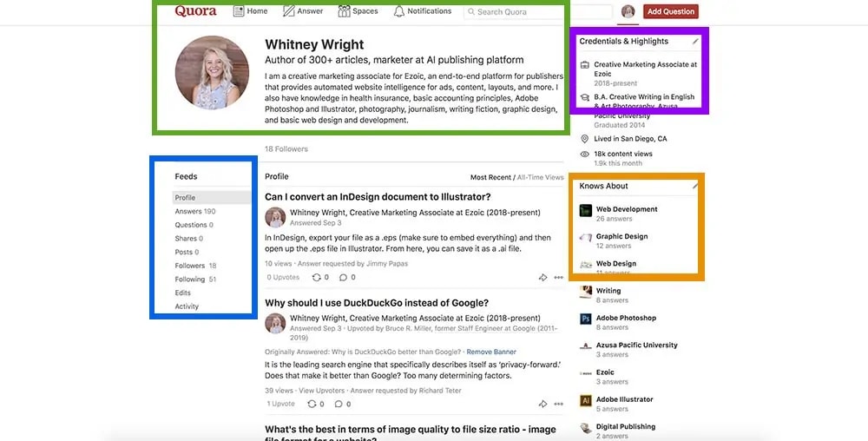The width and height of the screenshot is (868, 441).
Task: Show Questions 0 in Feeds
Action: (194, 225)
